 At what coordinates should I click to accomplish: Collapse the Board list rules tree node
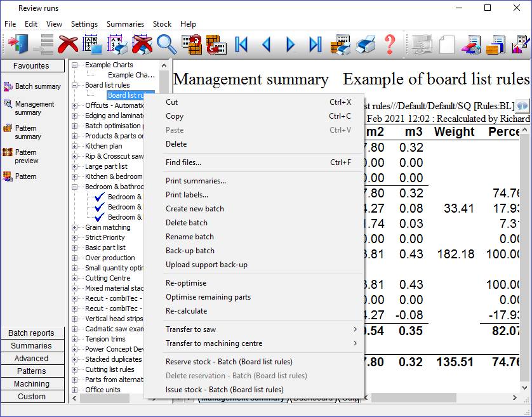coord(75,85)
